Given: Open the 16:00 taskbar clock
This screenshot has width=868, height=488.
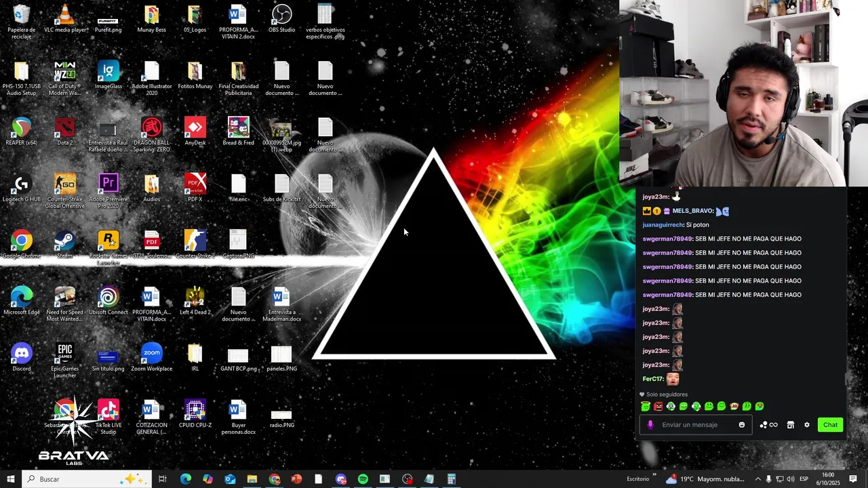Looking at the screenshot, I should pyautogui.click(x=828, y=479).
